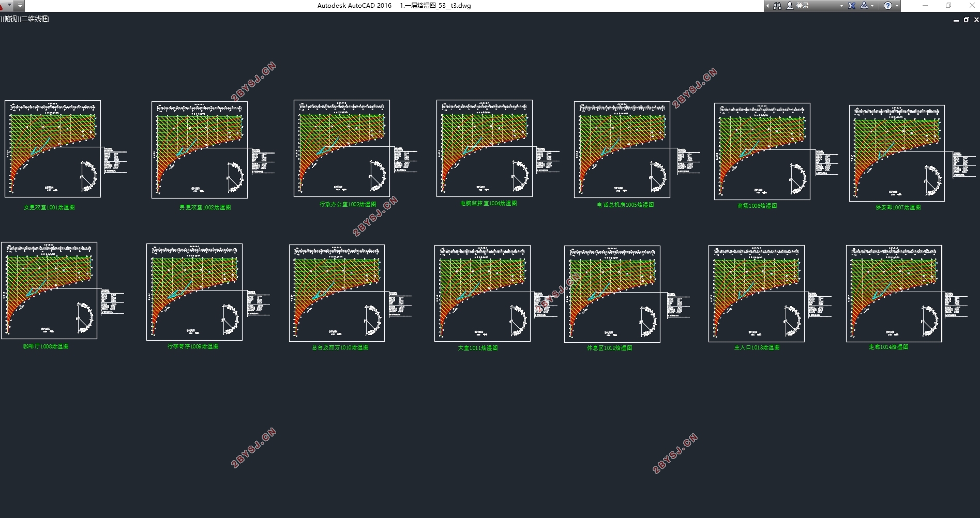Open the dropdown arrow next to 登录
Screen dimensions: 980x518
841,6
